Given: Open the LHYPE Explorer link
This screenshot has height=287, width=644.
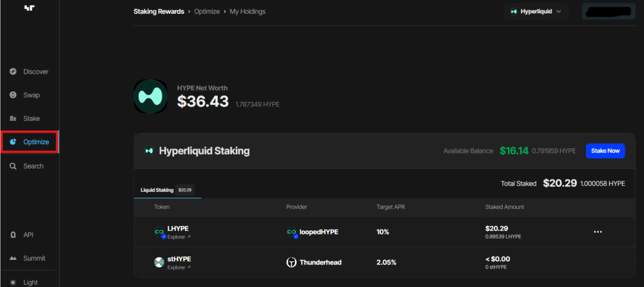Looking at the screenshot, I should pyautogui.click(x=179, y=237).
